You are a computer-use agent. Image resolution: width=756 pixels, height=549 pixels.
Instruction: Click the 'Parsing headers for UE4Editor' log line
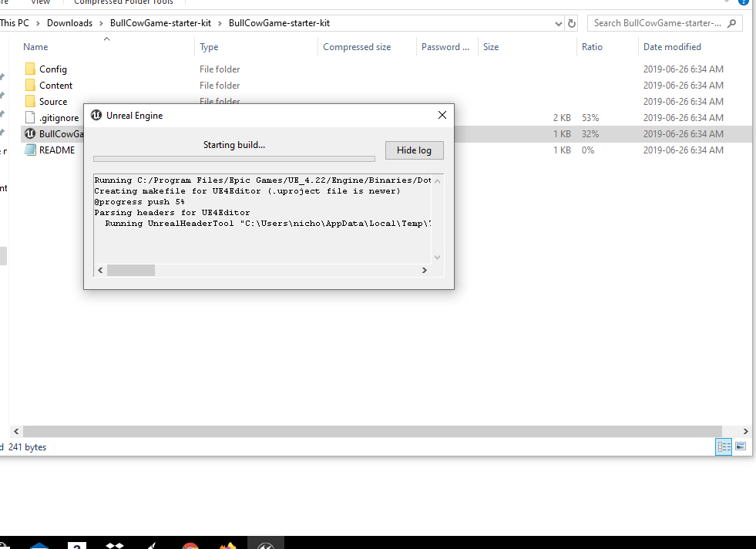(x=172, y=213)
